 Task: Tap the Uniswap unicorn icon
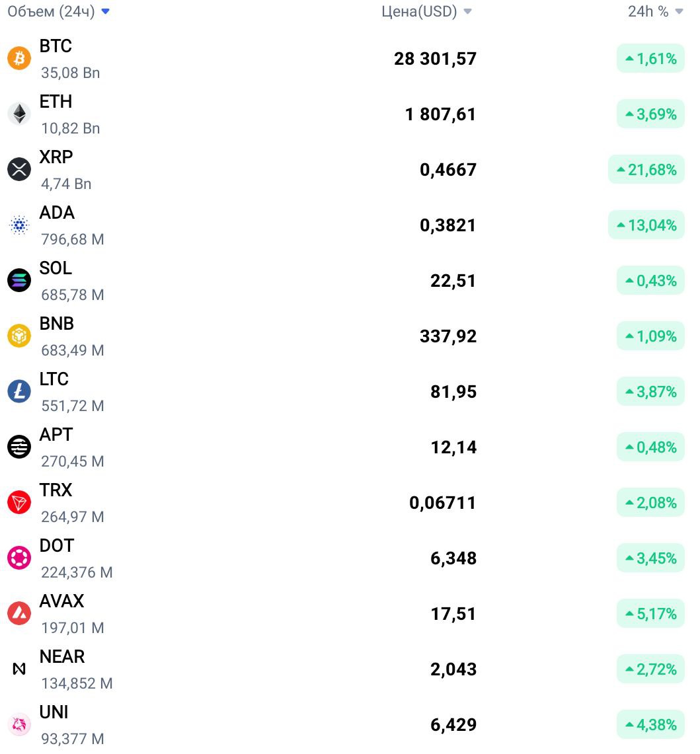pos(19,724)
